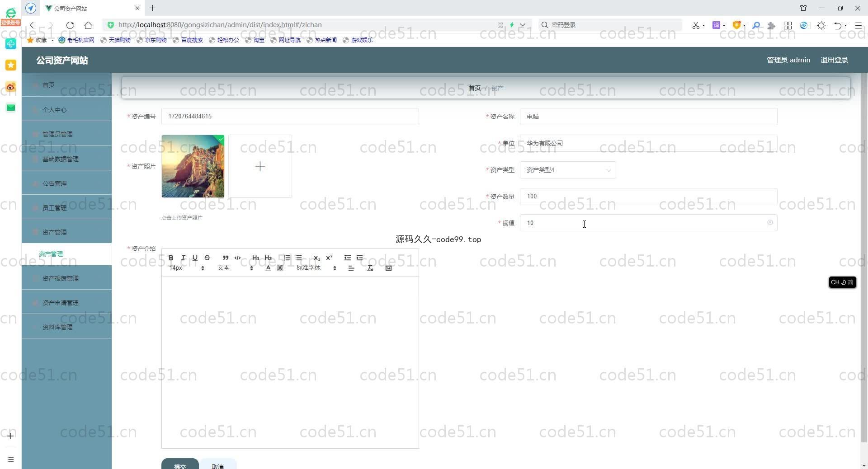Expand 资产报废管理 sidebar menu
Viewport: 868px width, 469px height.
coord(66,278)
